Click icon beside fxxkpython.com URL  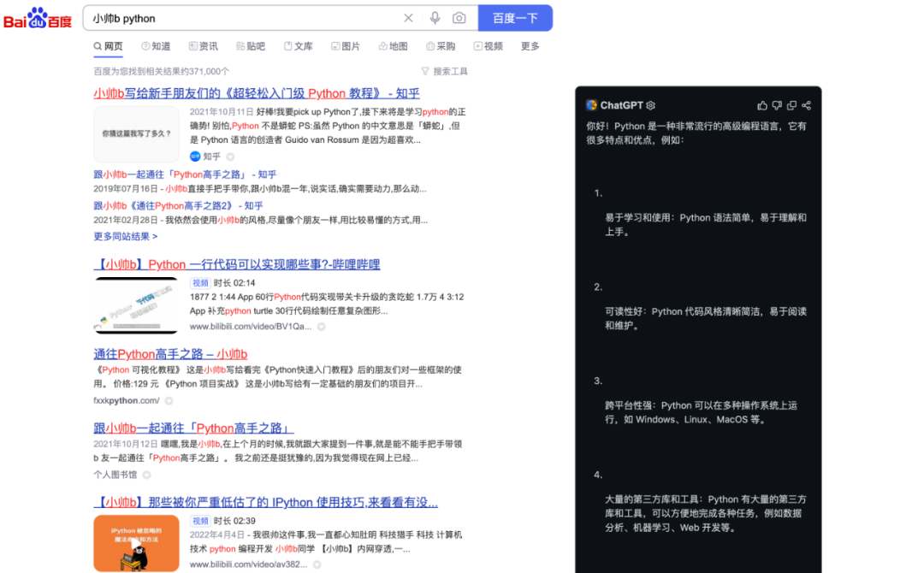click(x=169, y=401)
